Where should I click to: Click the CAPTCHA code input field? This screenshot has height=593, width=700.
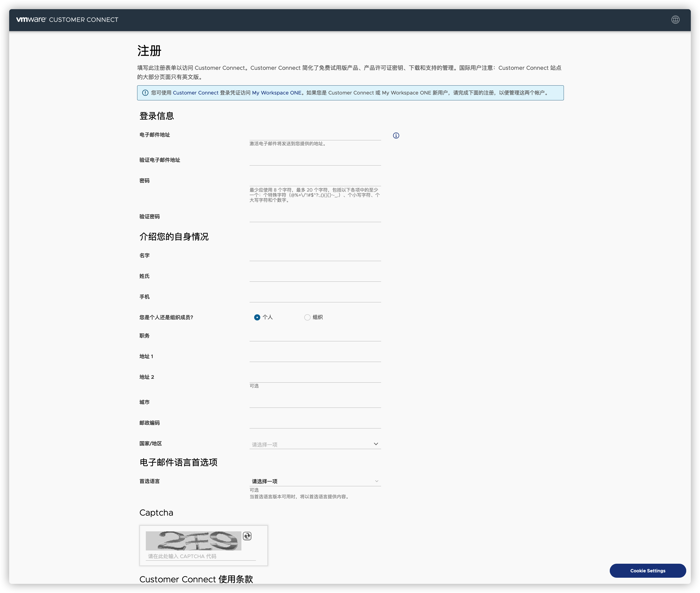[x=200, y=556]
